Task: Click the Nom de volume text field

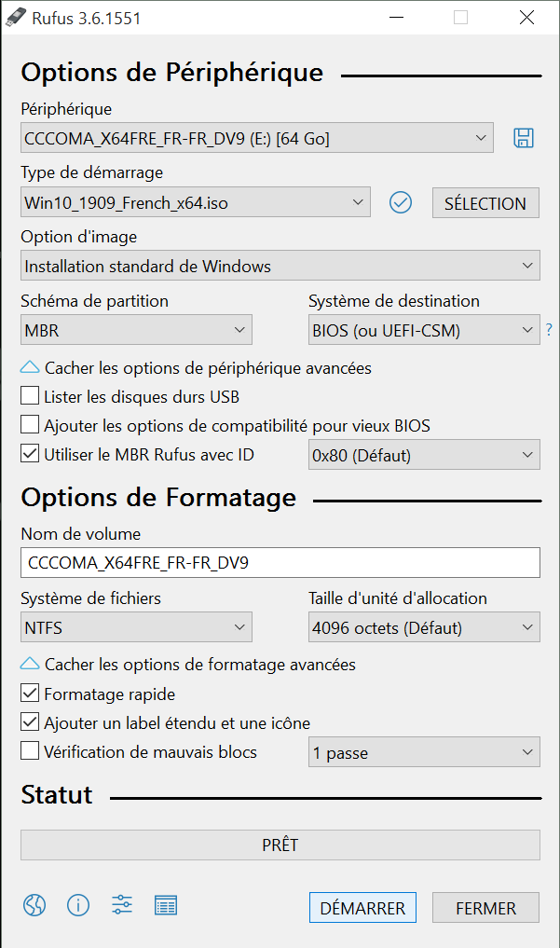Action: point(280,563)
